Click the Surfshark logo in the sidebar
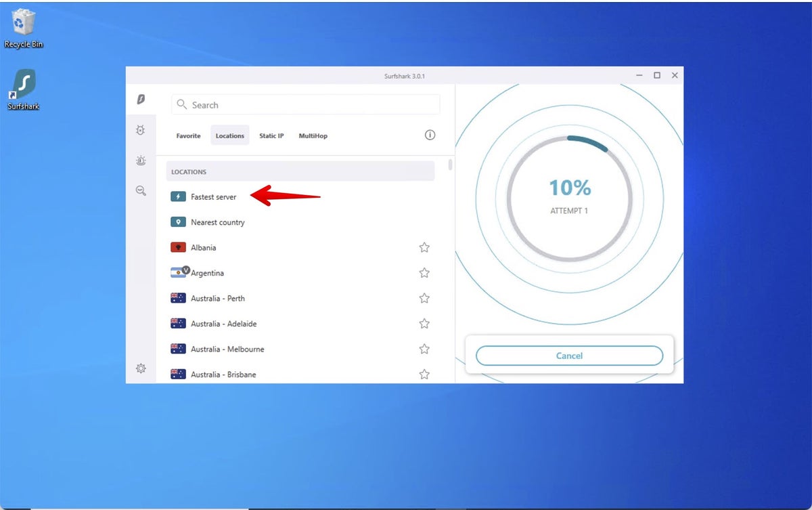The image size is (812, 510). coord(141,100)
